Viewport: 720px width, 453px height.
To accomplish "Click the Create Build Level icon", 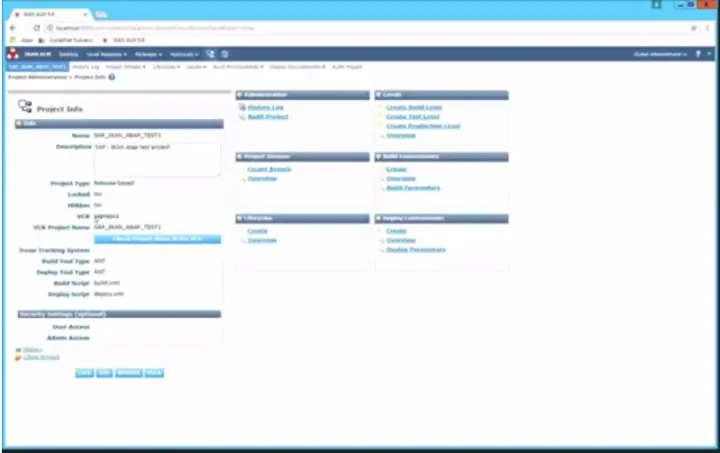I will 380,106.
